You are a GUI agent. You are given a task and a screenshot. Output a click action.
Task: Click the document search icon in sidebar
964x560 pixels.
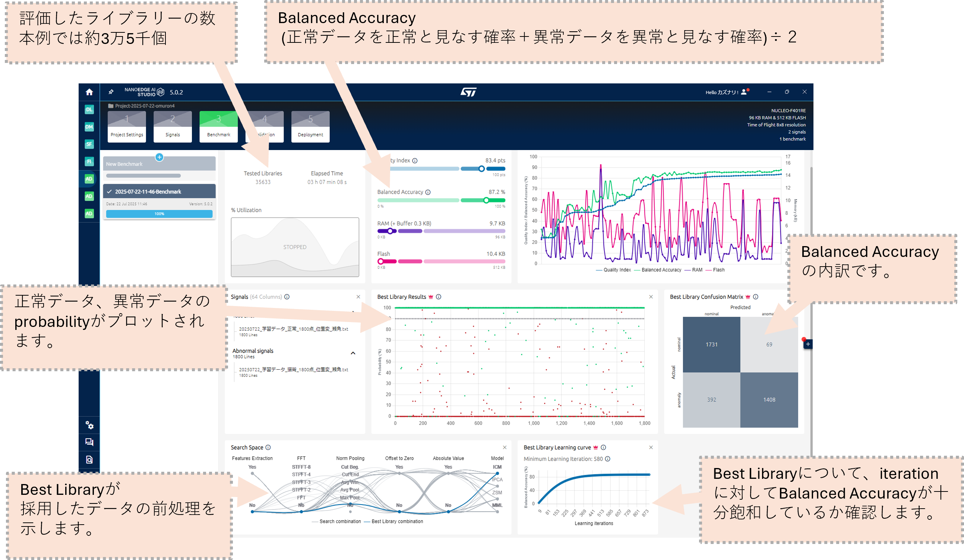tap(89, 459)
